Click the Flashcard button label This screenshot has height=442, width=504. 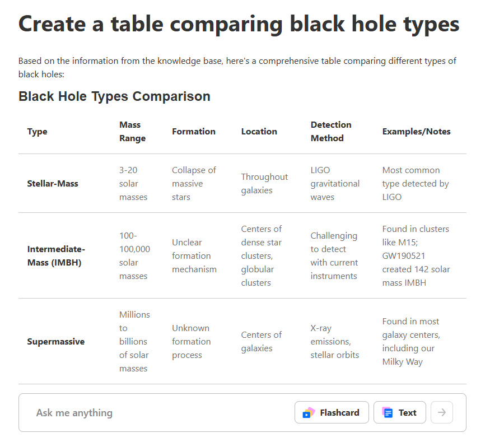pyautogui.click(x=339, y=413)
